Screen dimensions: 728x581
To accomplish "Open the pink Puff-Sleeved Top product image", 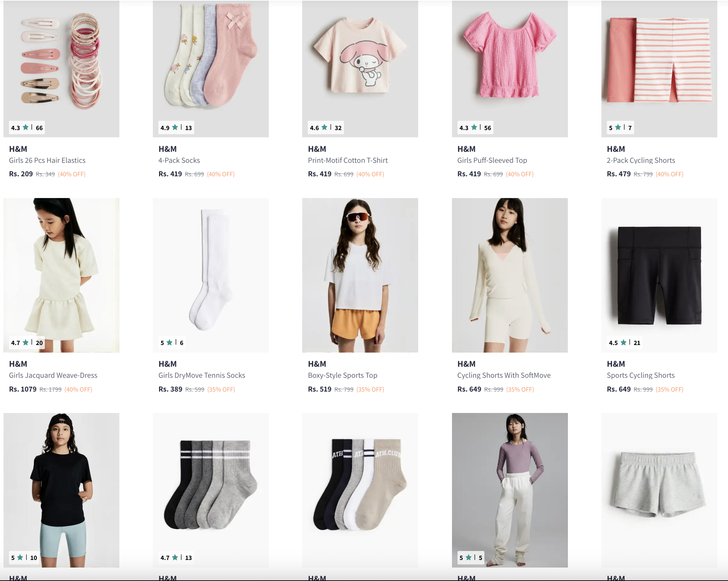I will [x=510, y=69].
